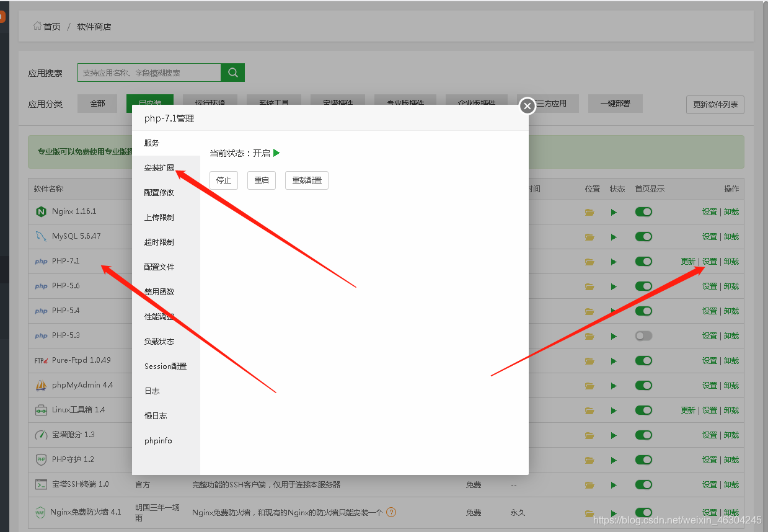Click the 重载配置 button

tap(307, 180)
